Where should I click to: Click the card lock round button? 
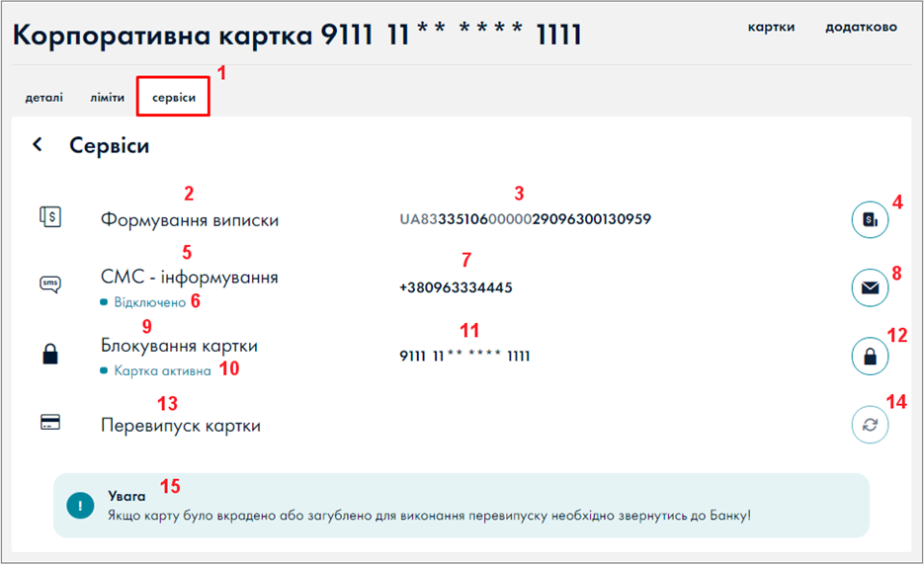coord(870,357)
